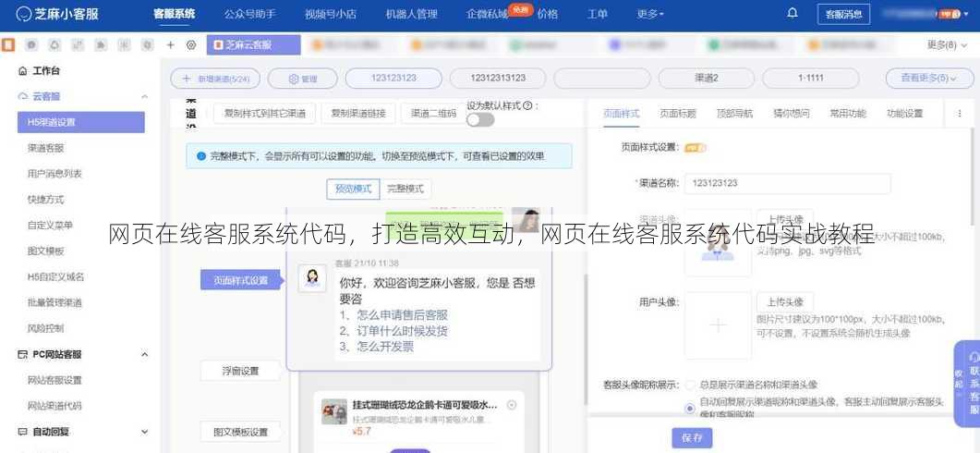The image size is (980, 453).
Task: Switch to the 常用功能 tab
Action: click(x=848, y=113)
